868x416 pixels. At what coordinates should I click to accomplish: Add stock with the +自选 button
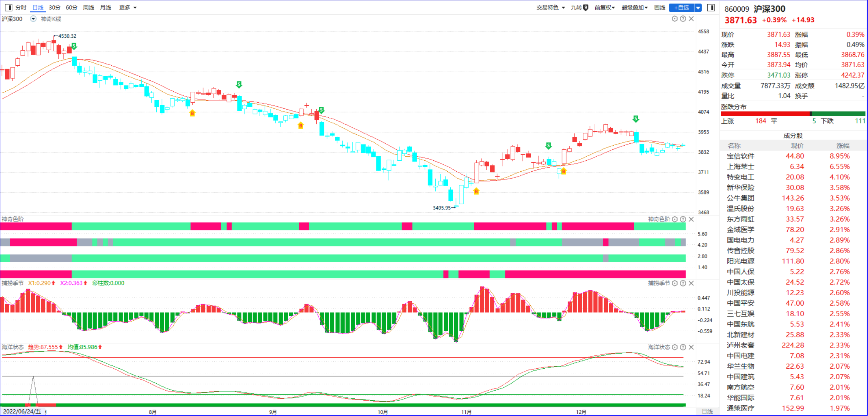(682, 7)
